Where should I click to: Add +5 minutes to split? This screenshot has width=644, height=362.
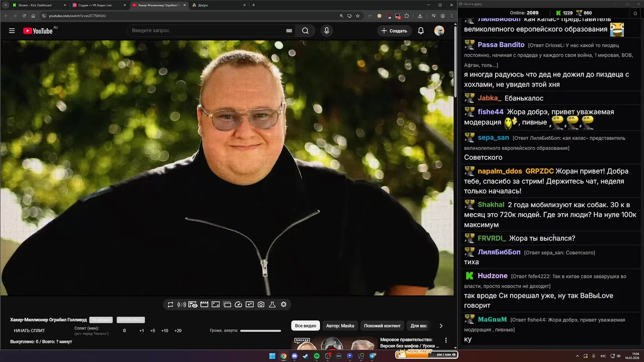click(x=152, y=331)
